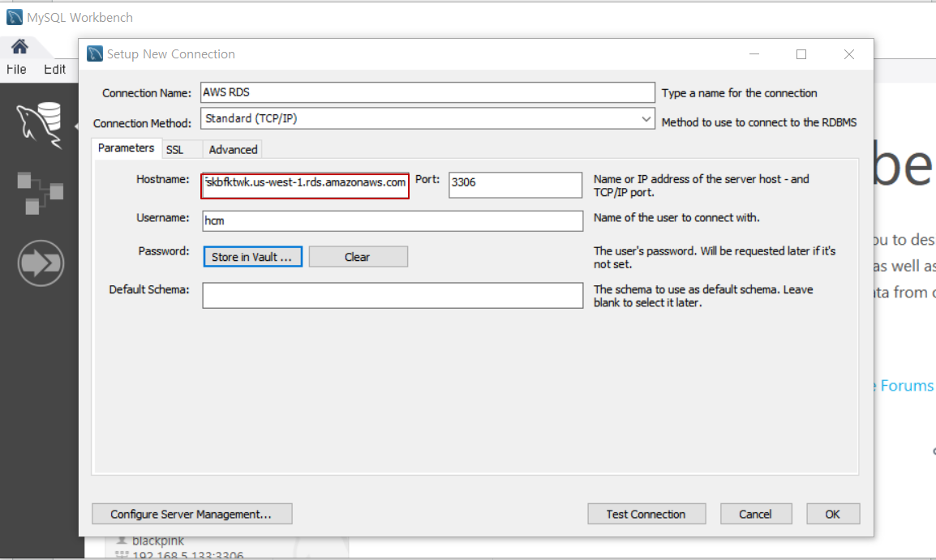The height and width of the screenshot is (560, 936).
Task: Click the 'Hostname:' label
Action: [x=162, y=179]
